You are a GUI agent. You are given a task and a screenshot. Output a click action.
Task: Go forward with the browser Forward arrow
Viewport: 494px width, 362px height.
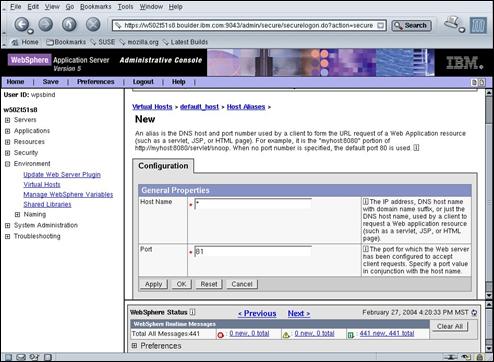coord(46,24)
